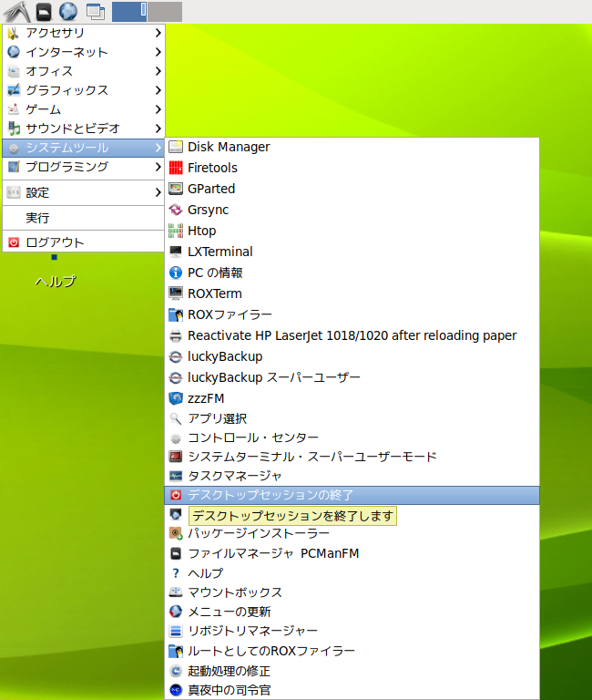Click the blue info icon for PC の情報
The height and width of the screenshot is (700, 592).
coord(176,273)
